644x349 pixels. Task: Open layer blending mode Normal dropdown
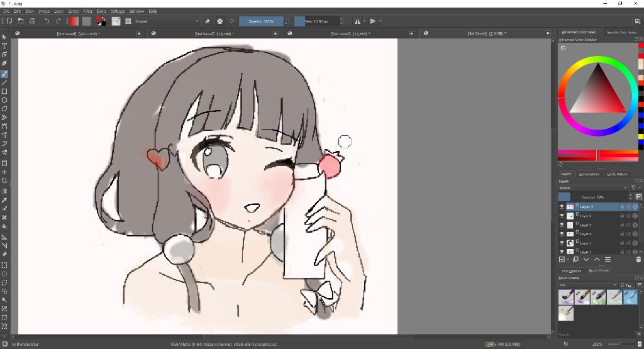pos(593,187)
